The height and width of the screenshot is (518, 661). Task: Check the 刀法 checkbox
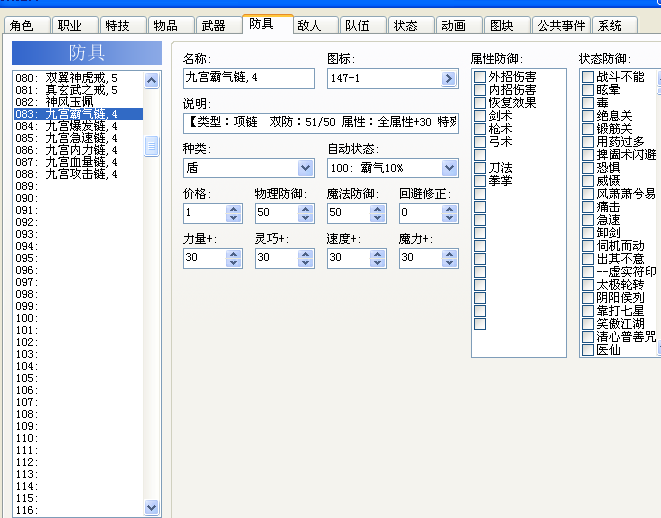[x=480, y=168]
